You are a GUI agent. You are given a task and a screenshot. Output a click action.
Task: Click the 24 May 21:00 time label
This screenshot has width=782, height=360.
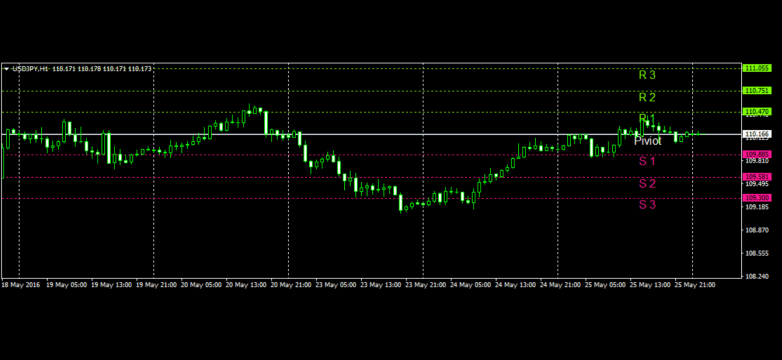pyautogui.click(x=560, y=285)
